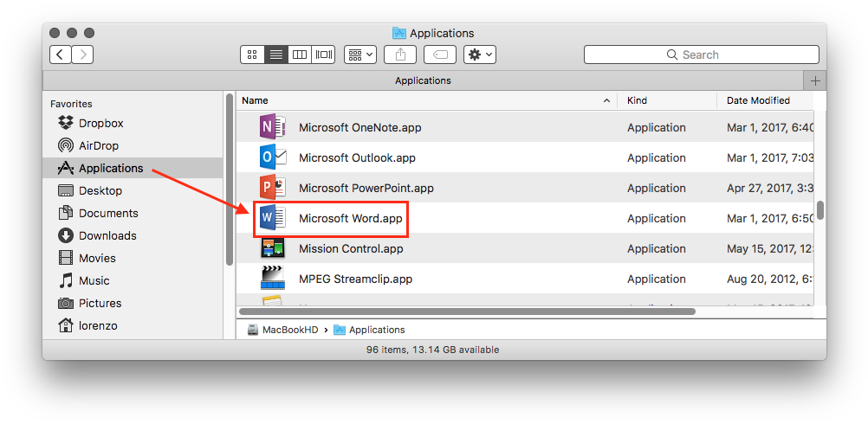Click the lorenzo house icon in sidebar
Screen dimensions: 868x424
(65, 325)
